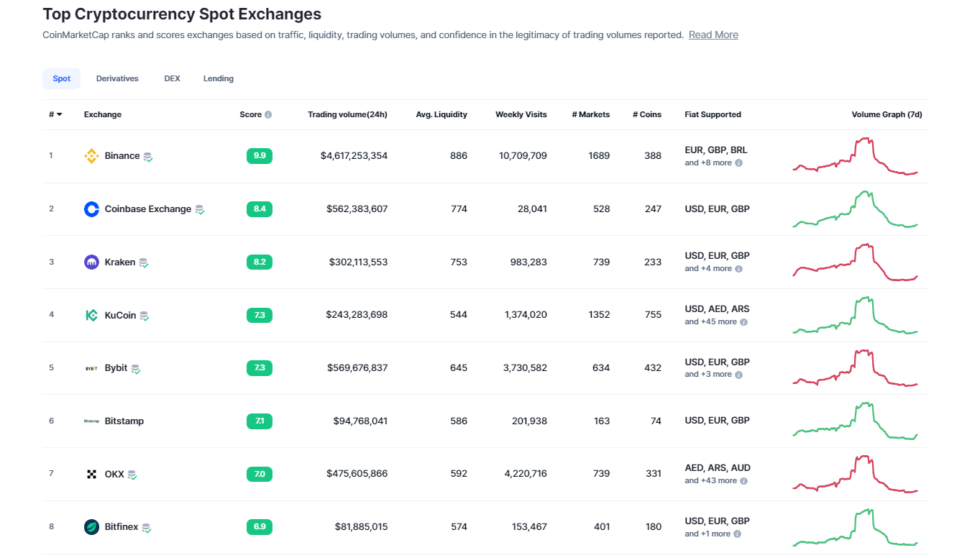
Task: Click the Score column header text
Action: click(251, 114)
